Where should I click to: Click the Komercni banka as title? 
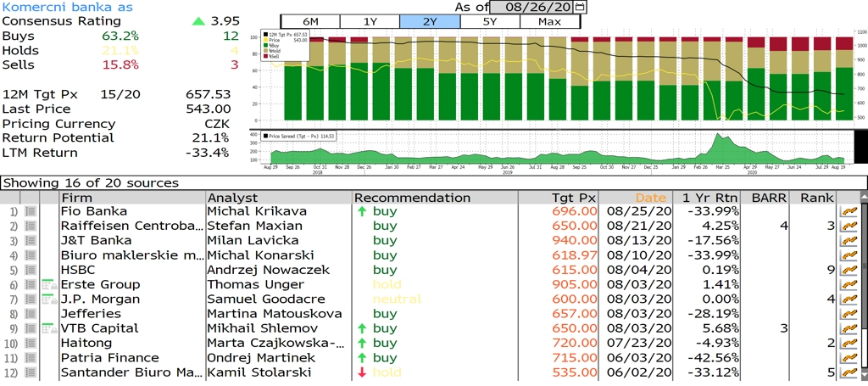coord(68,7)
